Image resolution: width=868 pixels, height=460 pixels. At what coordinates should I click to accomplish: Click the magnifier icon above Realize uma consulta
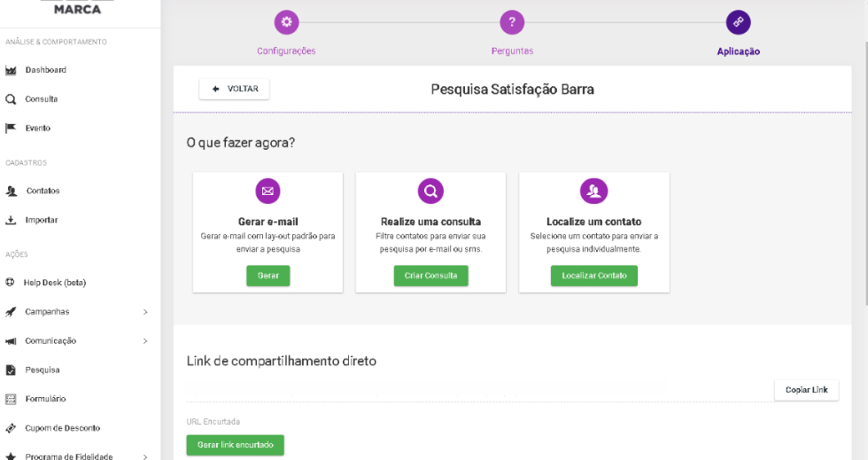tap(430, 191)
